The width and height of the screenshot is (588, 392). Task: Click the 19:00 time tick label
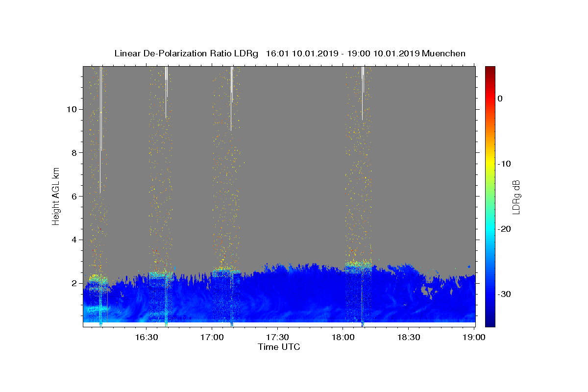point(475,337)
